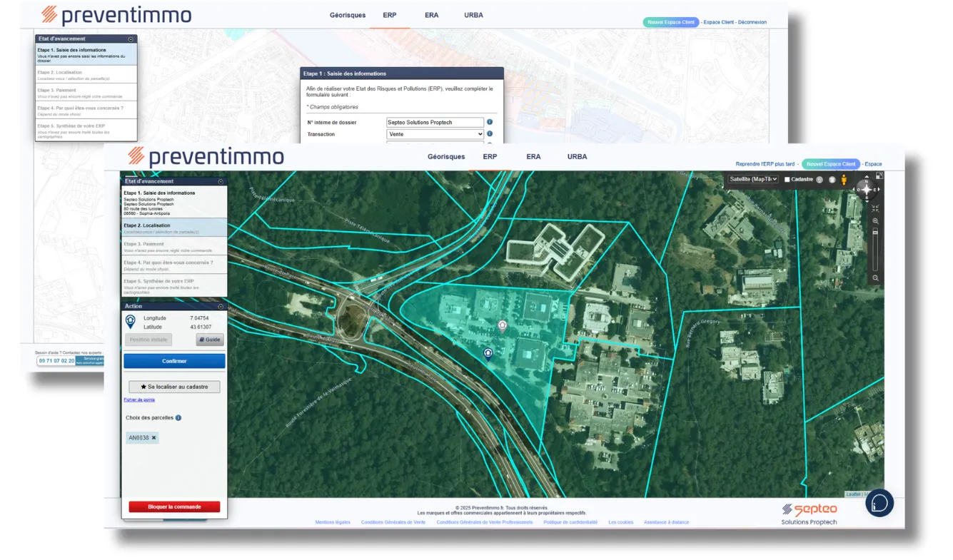Open the Satellite (MapTiler) map layer dropdown
The image size is (953, 560).
[x=753, y=179]
